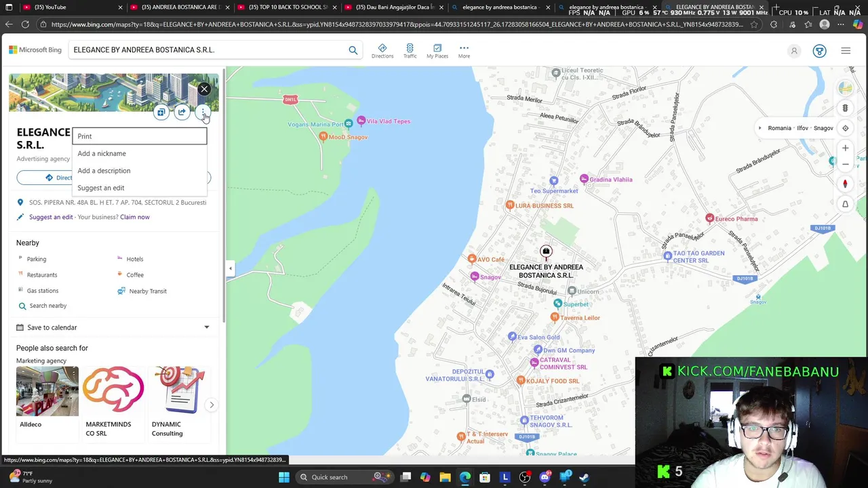Image resolution: width=868 pixels, height=488 pixels.
Task: Toggle the Traffic view in top toolbar
Action: click(x=410, y=51)
